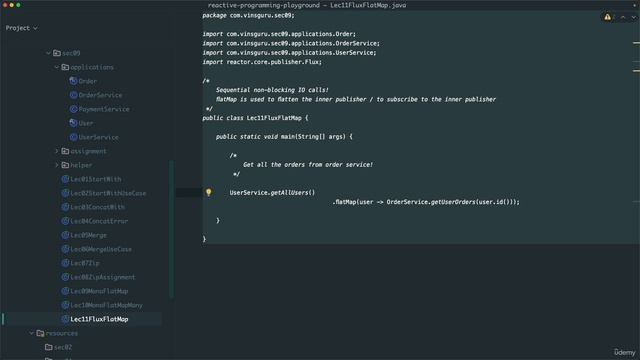Select Lec08ZipAssignment file

103,277
